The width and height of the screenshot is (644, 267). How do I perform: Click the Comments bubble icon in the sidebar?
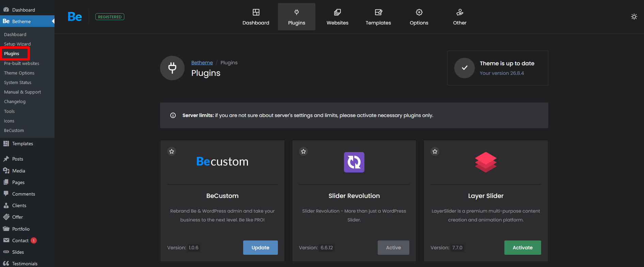(6, 194)
